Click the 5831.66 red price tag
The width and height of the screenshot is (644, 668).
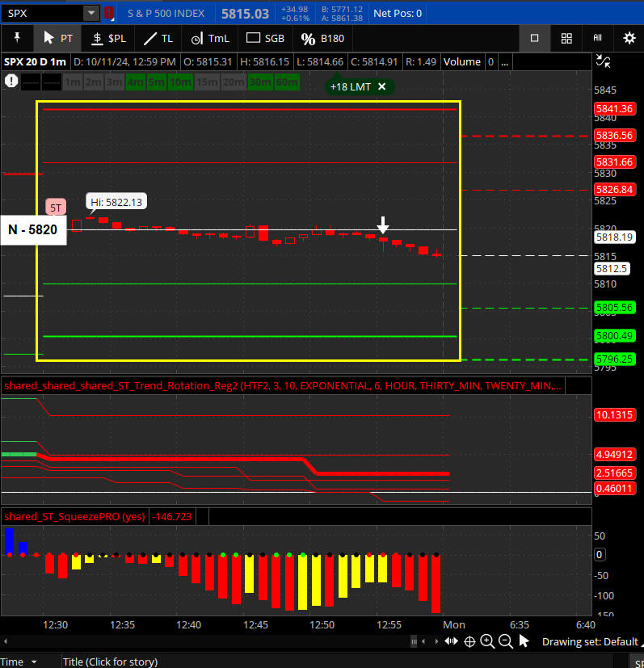pyautogui.click(x=614, y=162)
